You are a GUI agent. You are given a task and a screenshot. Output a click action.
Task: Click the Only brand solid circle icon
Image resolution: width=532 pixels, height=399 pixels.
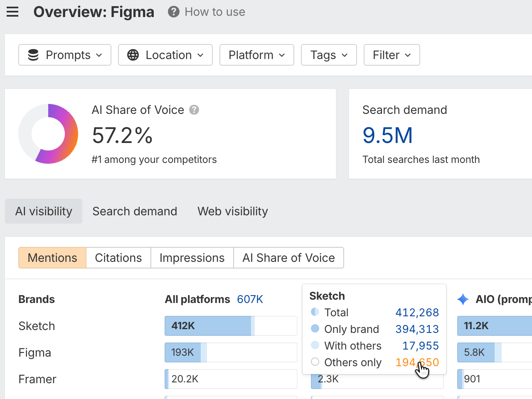pyautogui.click(x=315, y=329)
